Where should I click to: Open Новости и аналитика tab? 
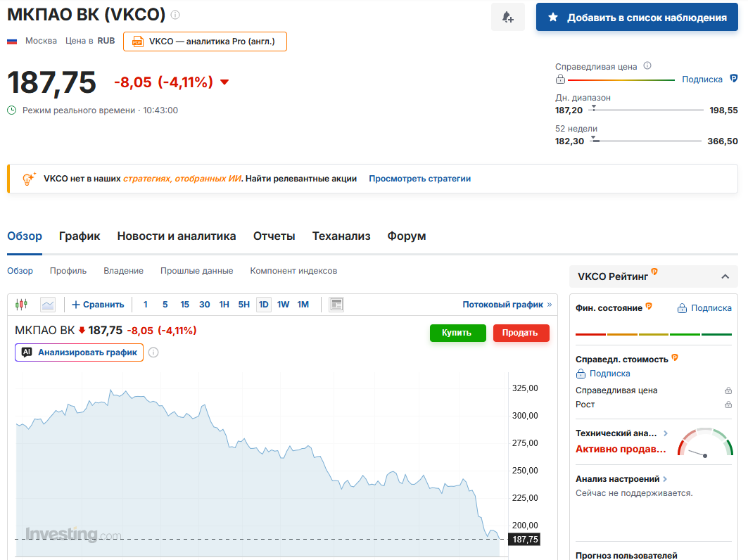click(177, 236)
